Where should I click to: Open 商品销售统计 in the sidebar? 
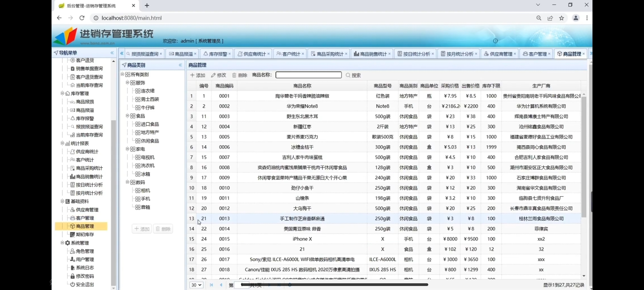[87, 177]
